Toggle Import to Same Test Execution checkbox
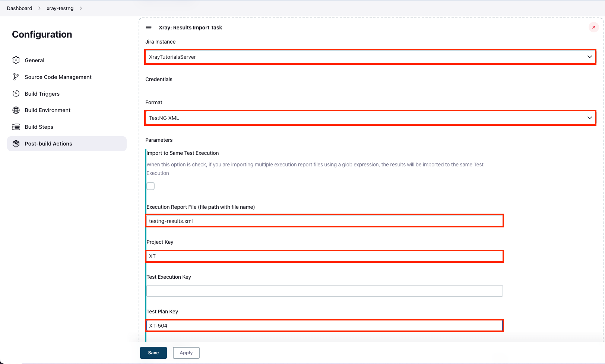The image size is (605, 364). point(151,186)
